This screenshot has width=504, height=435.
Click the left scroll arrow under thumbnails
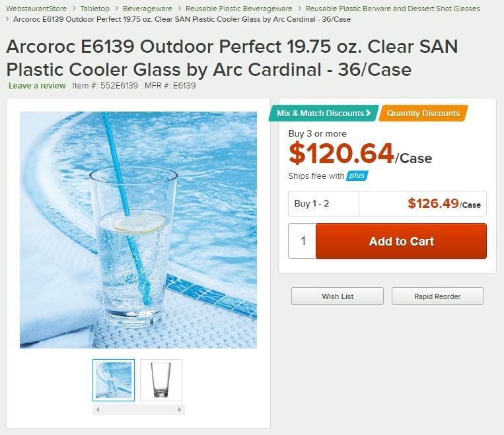pos(98,410)
